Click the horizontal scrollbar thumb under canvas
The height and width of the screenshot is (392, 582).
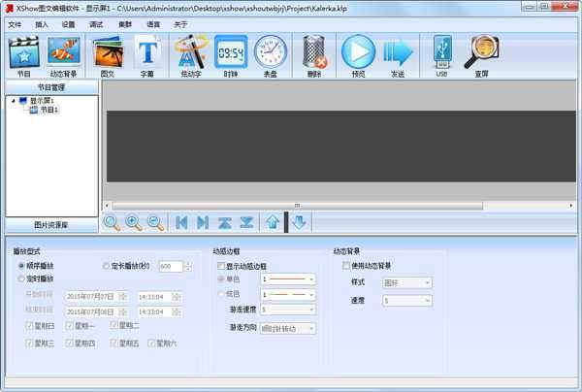[298, 206]
